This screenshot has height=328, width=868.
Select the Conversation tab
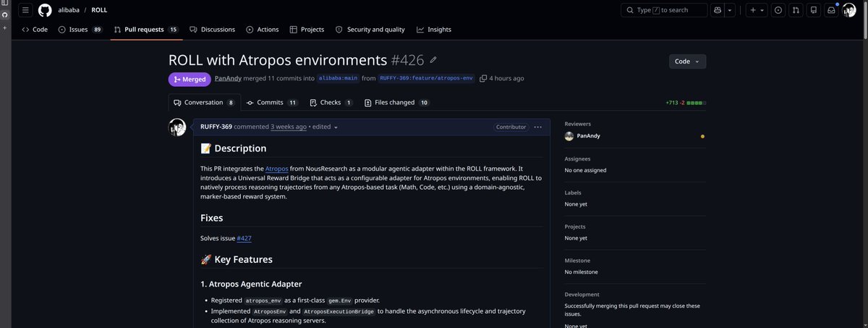click(x=205, y=103)
